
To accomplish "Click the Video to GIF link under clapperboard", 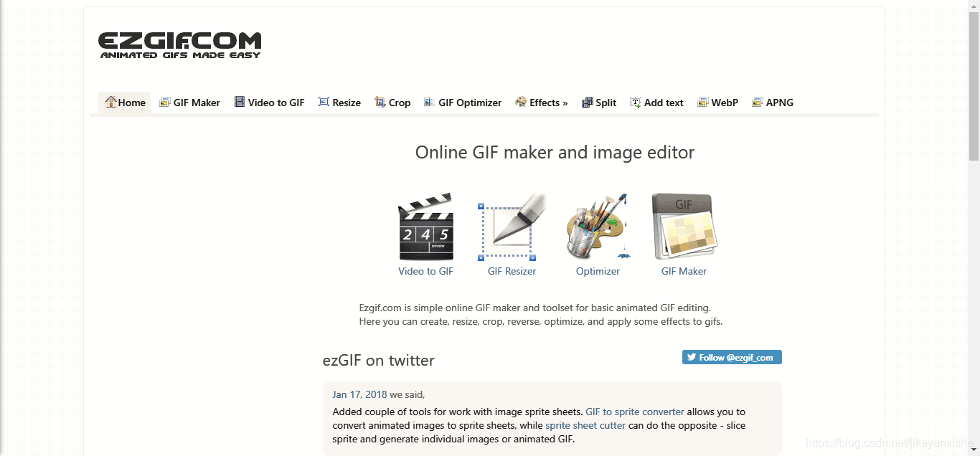I will click(x=426, y=271).
